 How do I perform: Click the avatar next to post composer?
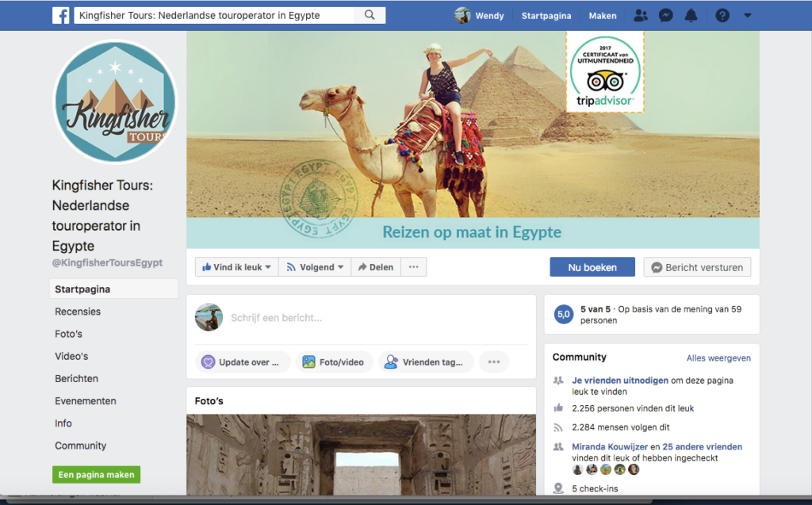[x=209, y=317]
